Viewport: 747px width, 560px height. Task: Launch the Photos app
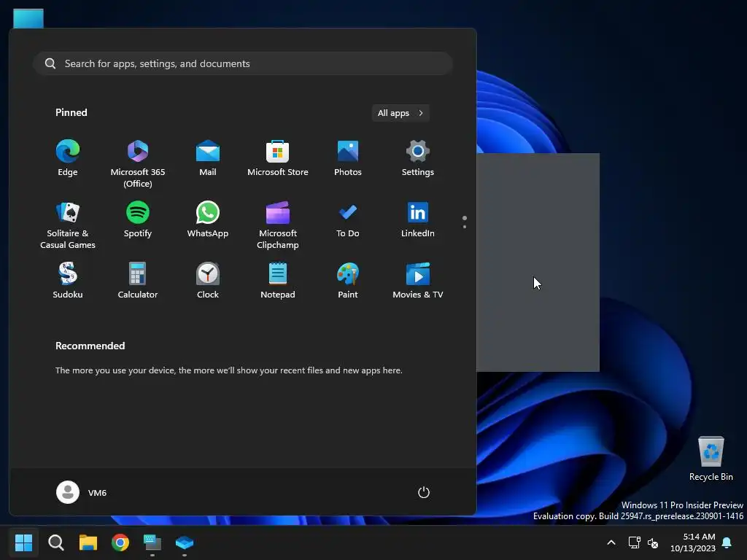tap(348, 158)
